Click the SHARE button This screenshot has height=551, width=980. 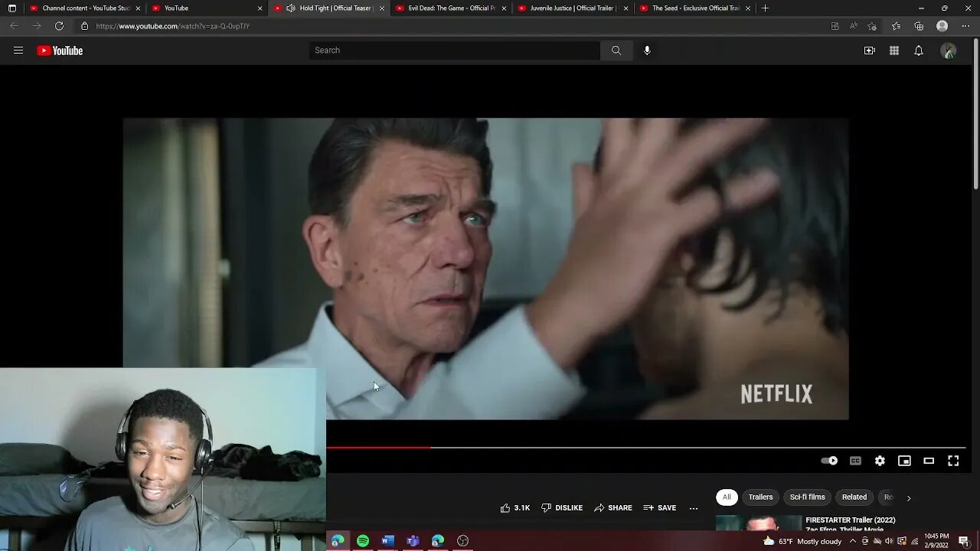coord(613,508)
